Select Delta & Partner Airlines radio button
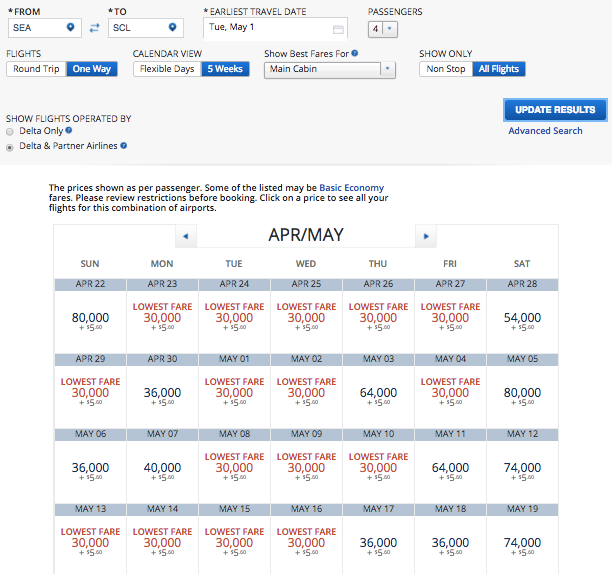The height and width of the screenshot is (574, 612). point(10,146)
